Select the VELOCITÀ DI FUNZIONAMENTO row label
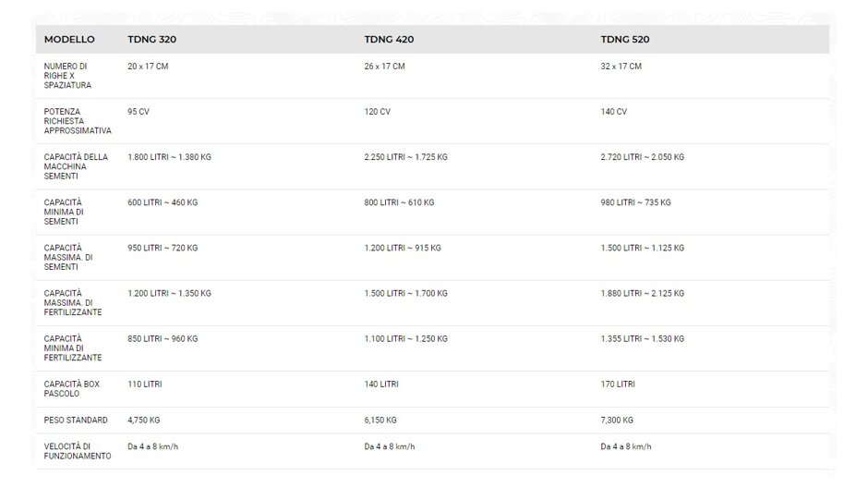The height and width of the screenshot is (488, 868). point(78,451)
